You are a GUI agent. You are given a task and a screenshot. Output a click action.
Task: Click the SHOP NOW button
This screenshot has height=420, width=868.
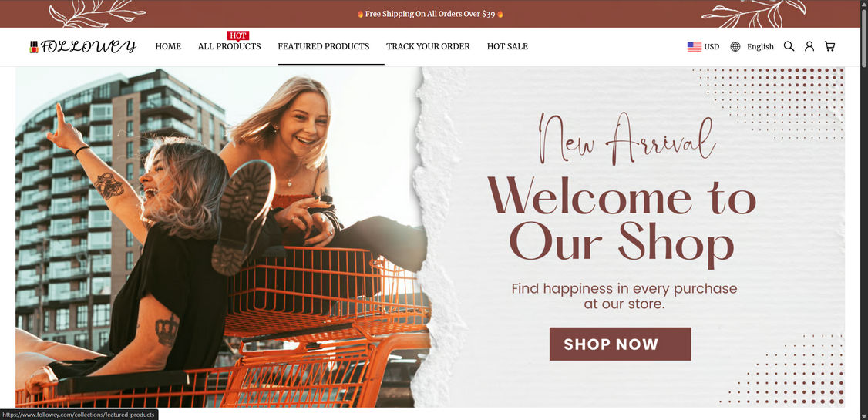coord(620,344)
